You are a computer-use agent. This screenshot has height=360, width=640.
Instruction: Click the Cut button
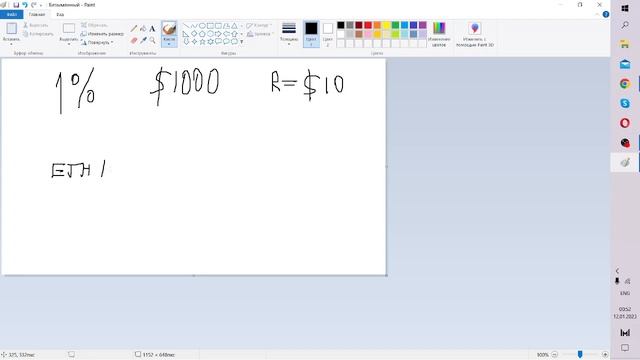(36, 25)
